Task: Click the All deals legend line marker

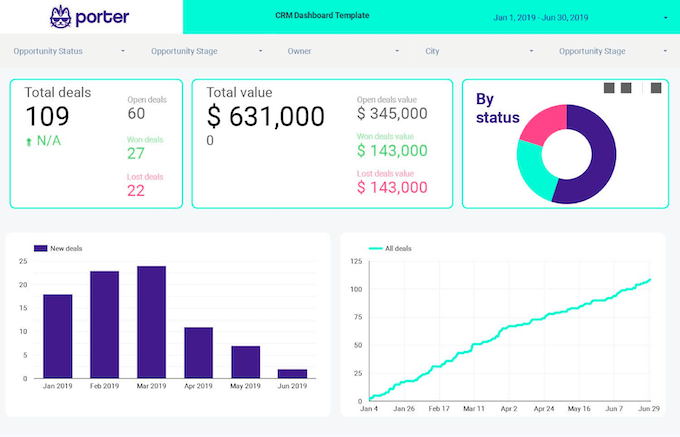Action: pos(375,248)
